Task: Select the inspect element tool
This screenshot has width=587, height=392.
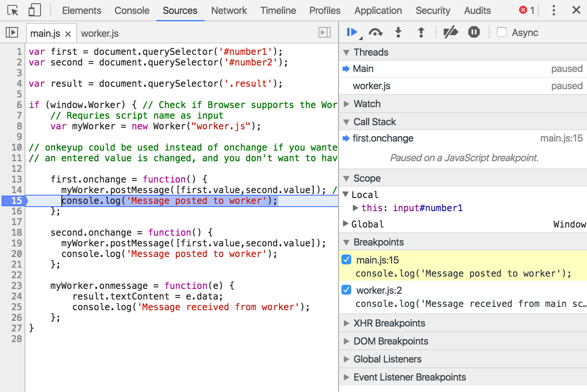Action: click(x=12, y=10)
